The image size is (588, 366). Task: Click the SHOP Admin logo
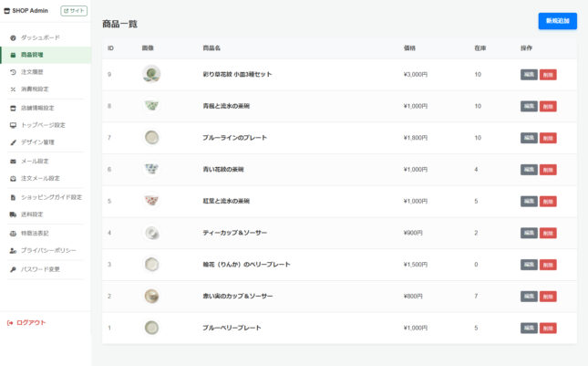(26, 11)
